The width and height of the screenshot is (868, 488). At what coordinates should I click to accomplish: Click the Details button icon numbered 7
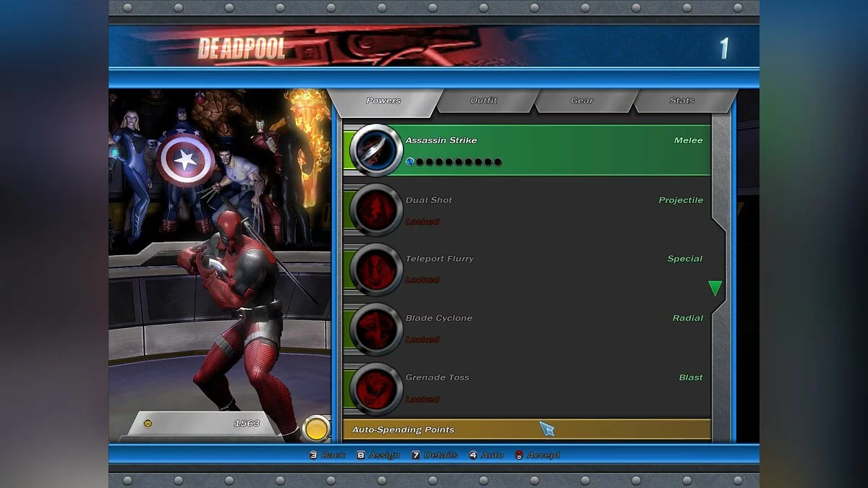click(416, 455)
